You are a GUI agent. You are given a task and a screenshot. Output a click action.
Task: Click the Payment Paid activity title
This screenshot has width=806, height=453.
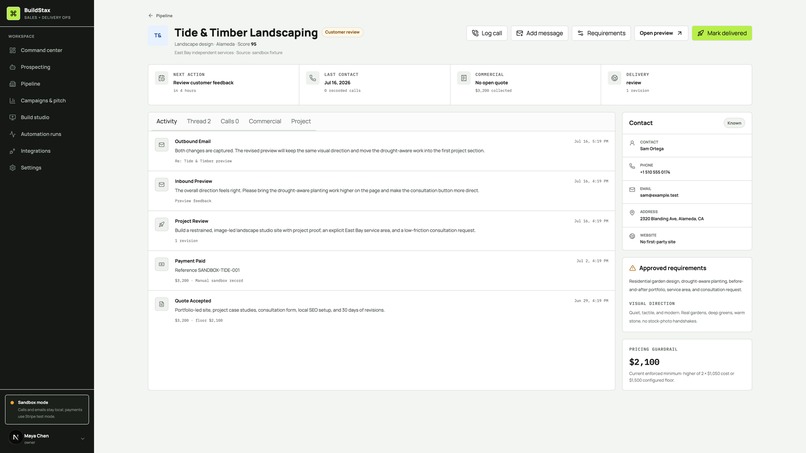tap(190, 261)
